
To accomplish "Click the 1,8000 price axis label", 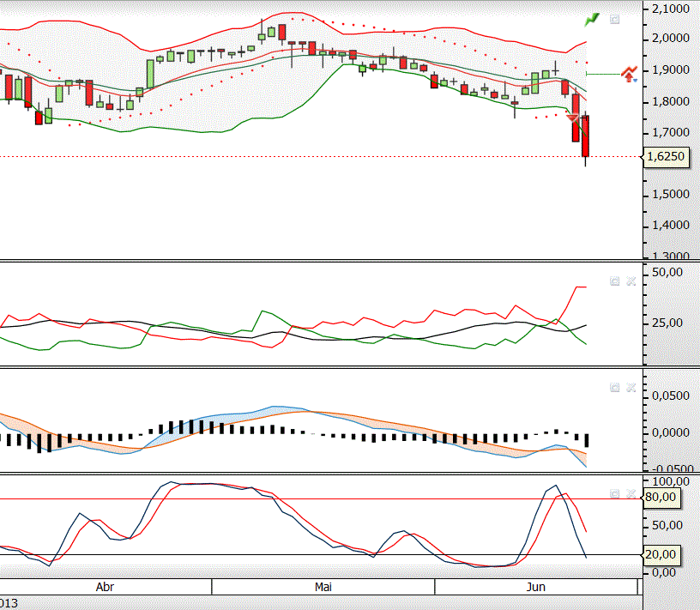I will (x=671, y=102).
